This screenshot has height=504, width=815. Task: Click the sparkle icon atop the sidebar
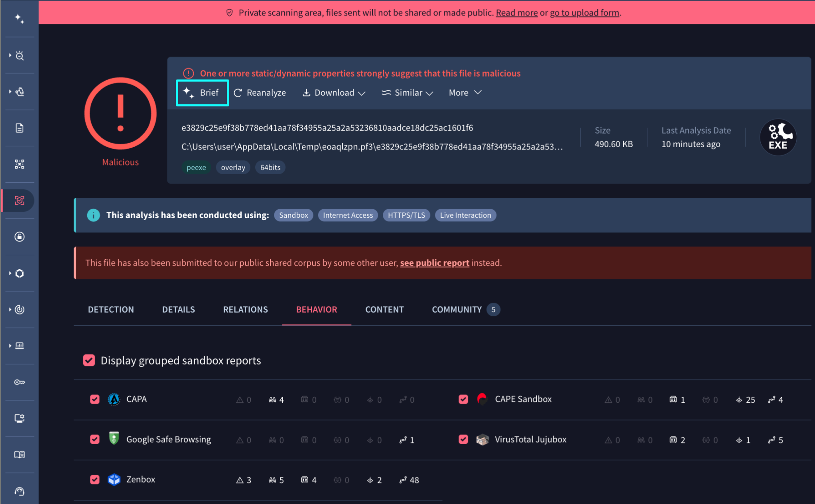point(19,18)
